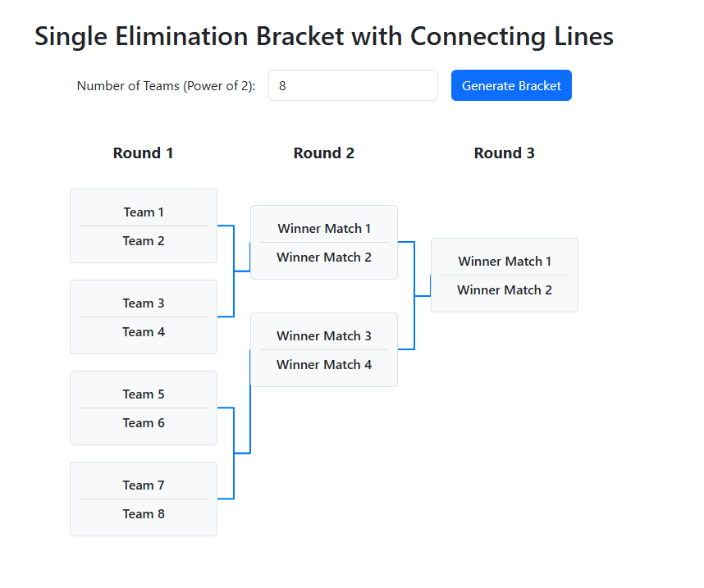Select Team 2 in the first match

pyautogui.click(x=144, y=241)
